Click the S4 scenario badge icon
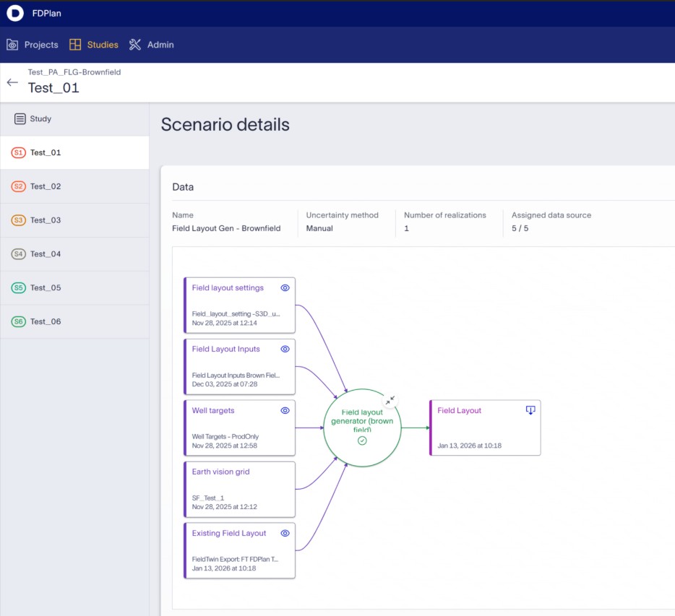 pyautogui.click(x=19, y=254)
